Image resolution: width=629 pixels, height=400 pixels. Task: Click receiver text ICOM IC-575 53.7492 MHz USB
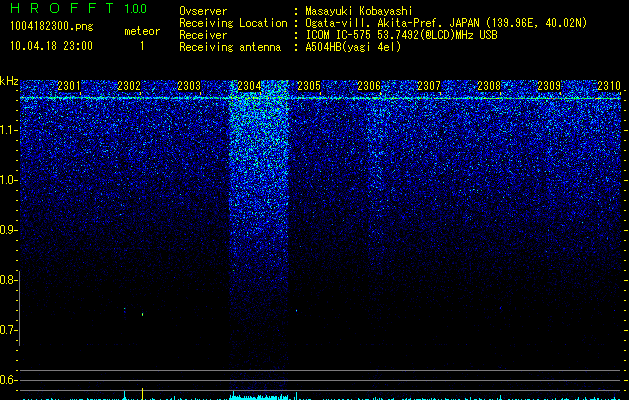point(401,35)
